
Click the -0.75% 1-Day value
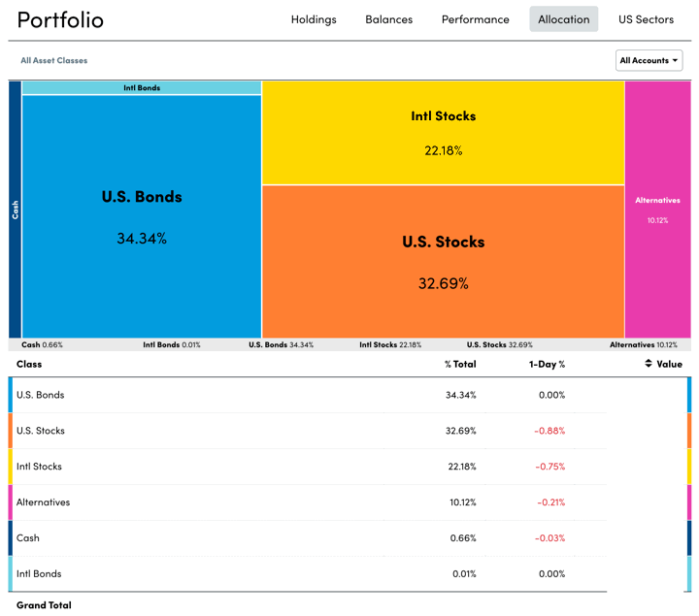pos(550,467)
